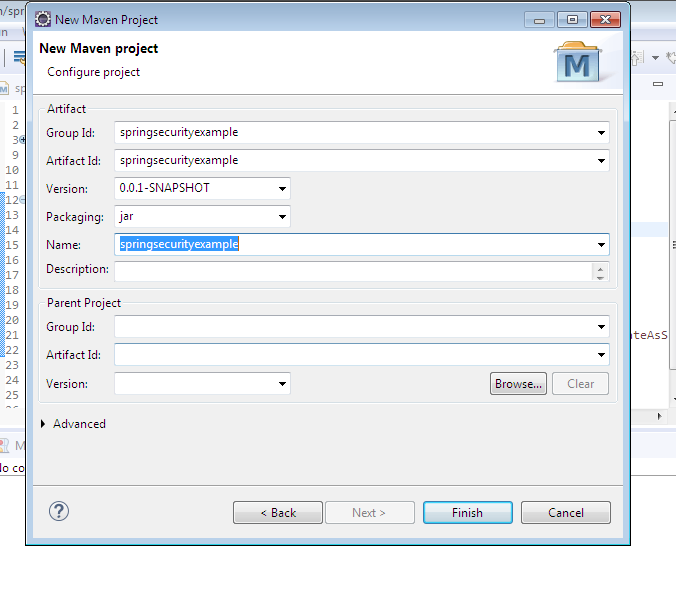Open the Packaging jar dropdown
This screenshot has height=602, width=676.
[x=283, y=217]
